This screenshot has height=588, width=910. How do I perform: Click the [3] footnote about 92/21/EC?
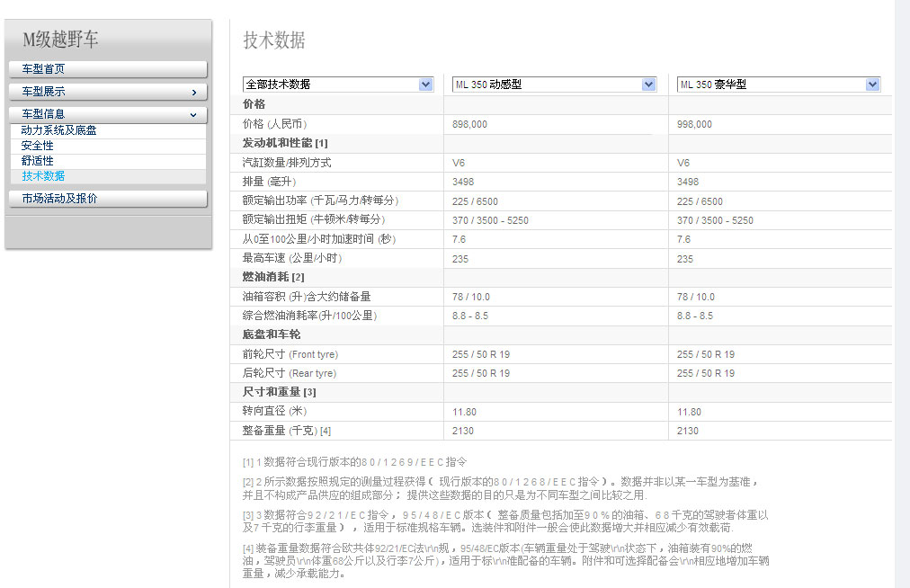coord(505,521)
